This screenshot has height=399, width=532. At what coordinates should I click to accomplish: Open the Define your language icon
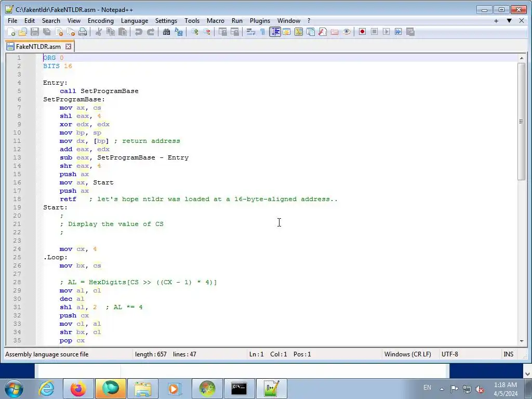click(286, 32)
